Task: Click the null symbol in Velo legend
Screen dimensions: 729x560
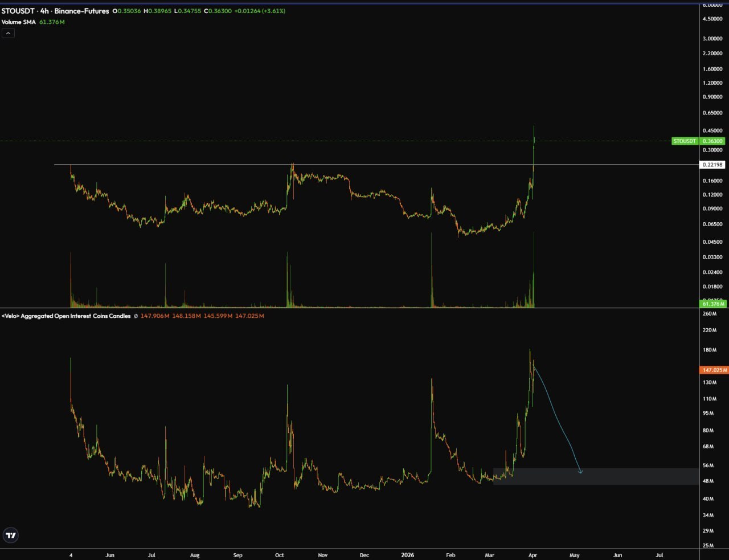Action: (x=136, y=316)
